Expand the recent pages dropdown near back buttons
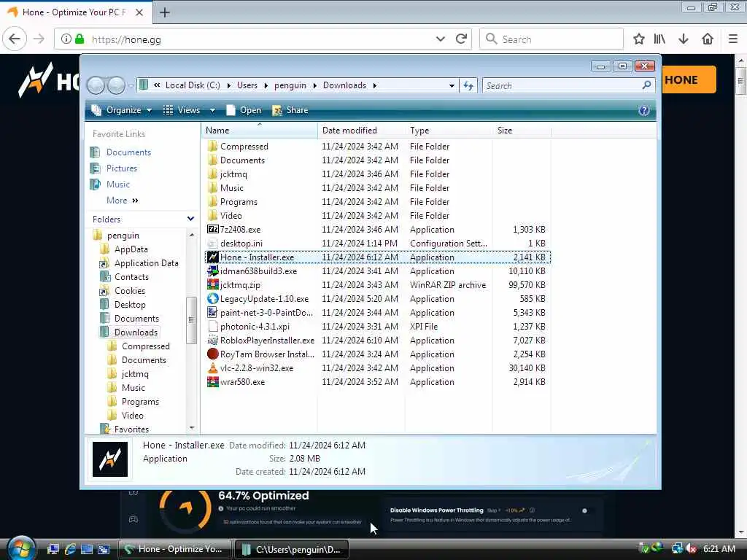This screenshot has height=560, width=747. pyautogui.click(x=131, y=86)
